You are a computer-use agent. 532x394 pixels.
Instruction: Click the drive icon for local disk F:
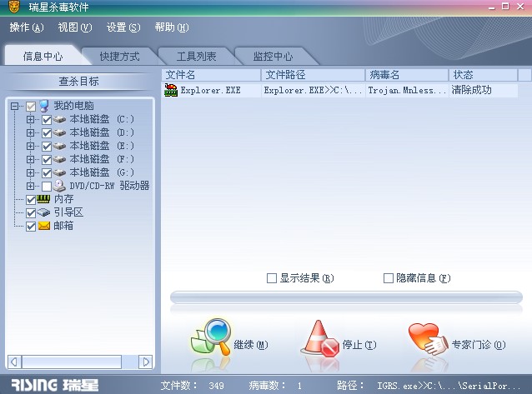pos(59,159)
